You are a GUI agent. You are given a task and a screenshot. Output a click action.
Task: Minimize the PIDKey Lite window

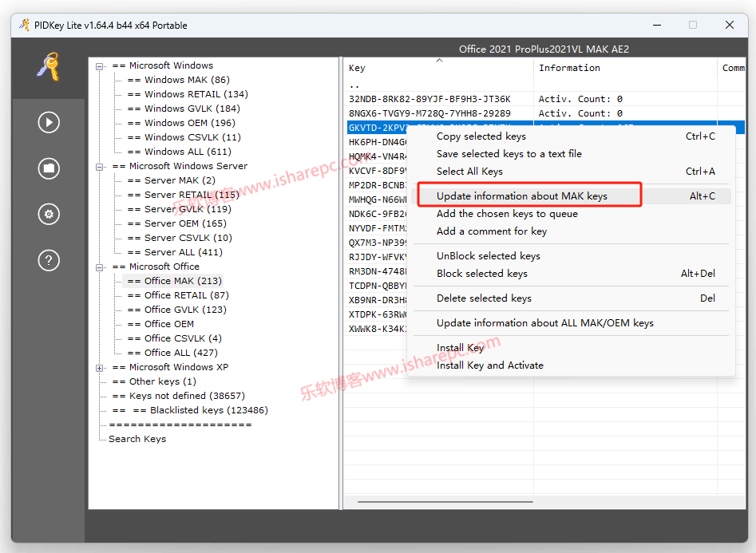point(657,25)
